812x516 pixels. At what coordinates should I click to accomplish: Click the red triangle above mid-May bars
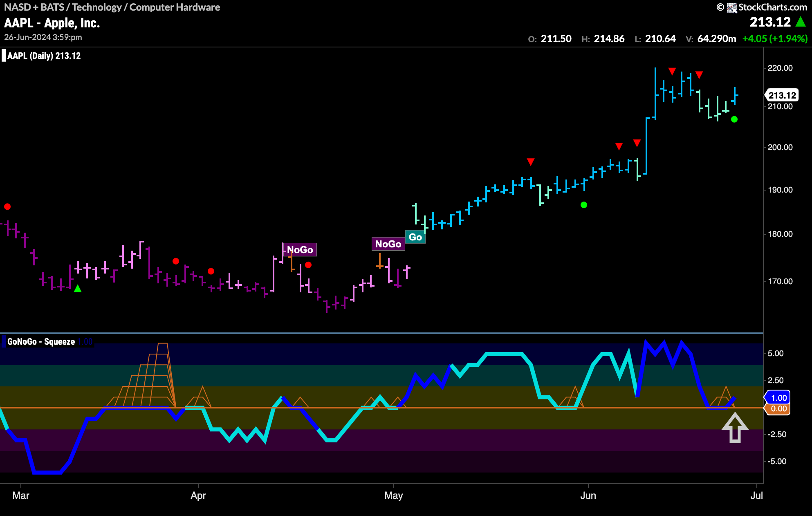pos(531,162)
